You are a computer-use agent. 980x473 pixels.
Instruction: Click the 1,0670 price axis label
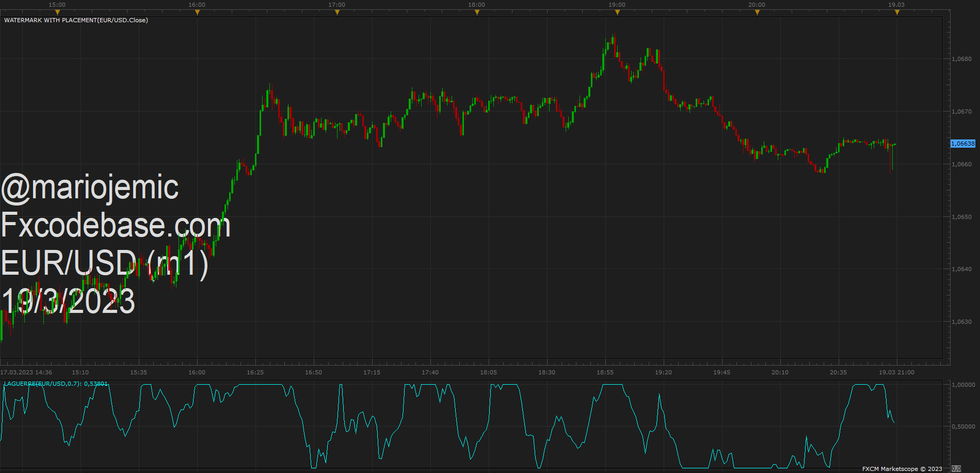click(x=961, y=112)
